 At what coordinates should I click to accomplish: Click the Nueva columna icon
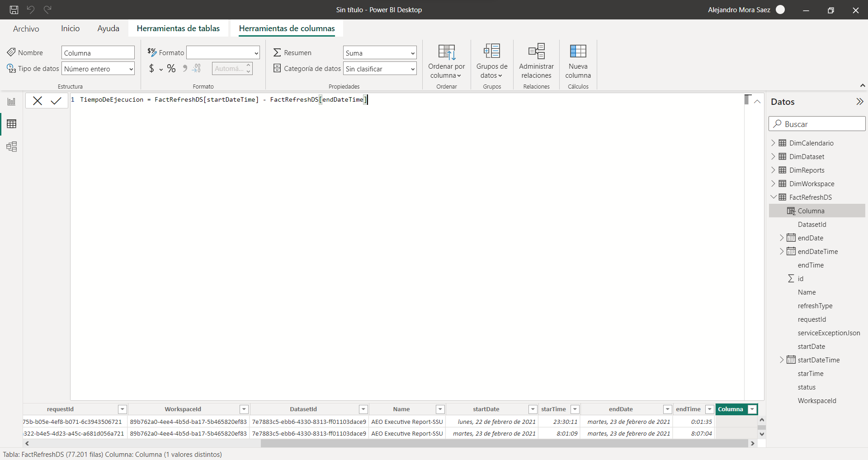578,61
